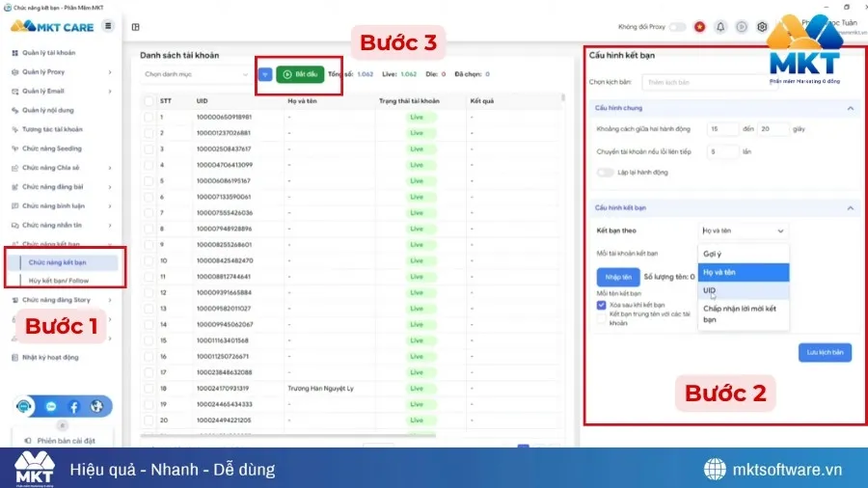The height and width of the screenshot is (488, 868).
Task: Click the circular play icon in header
Action: click(742, 27)
